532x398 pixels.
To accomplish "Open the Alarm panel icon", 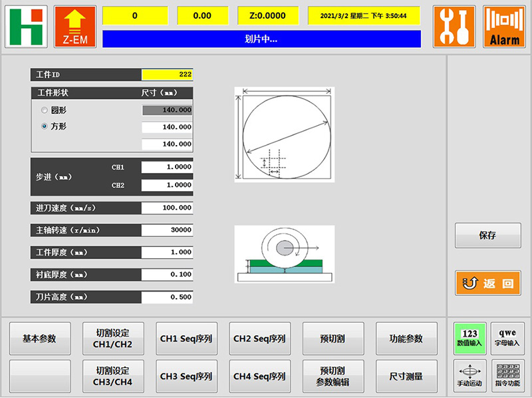I will tap(504, 27).
